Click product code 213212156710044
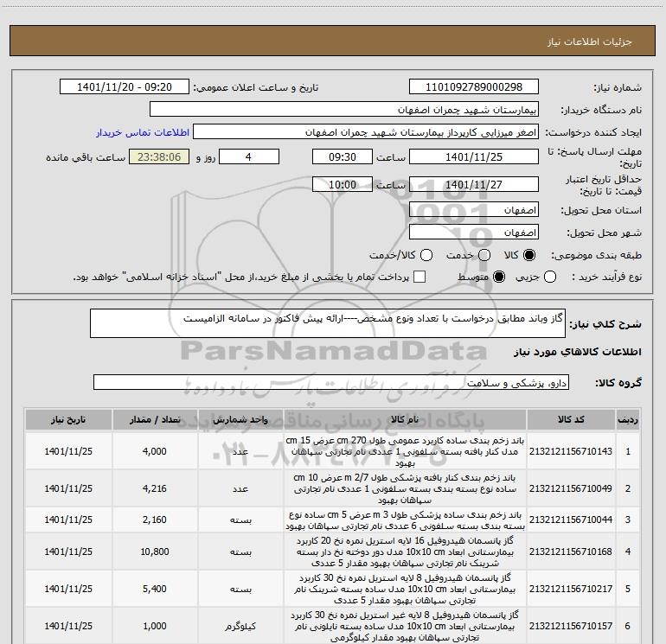This screenshot has width=666, height=644. pyautogui.click(x=571, y=520)
